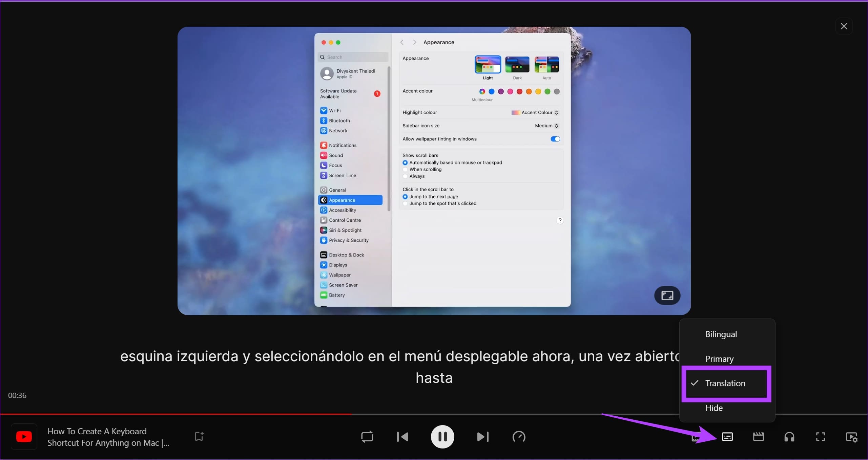Click the add bookmark icon
The height and width of the screenshot is (460, 868).
[199, 437]
